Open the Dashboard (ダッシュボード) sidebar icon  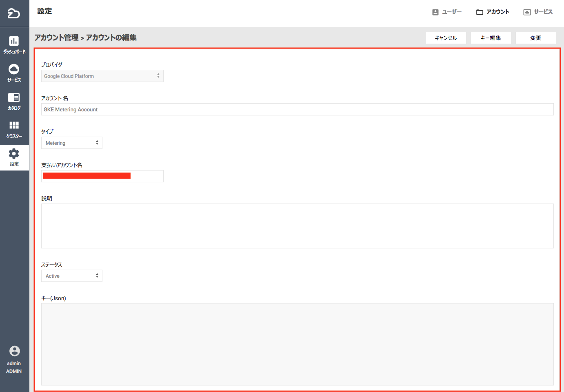coord(14,41)
